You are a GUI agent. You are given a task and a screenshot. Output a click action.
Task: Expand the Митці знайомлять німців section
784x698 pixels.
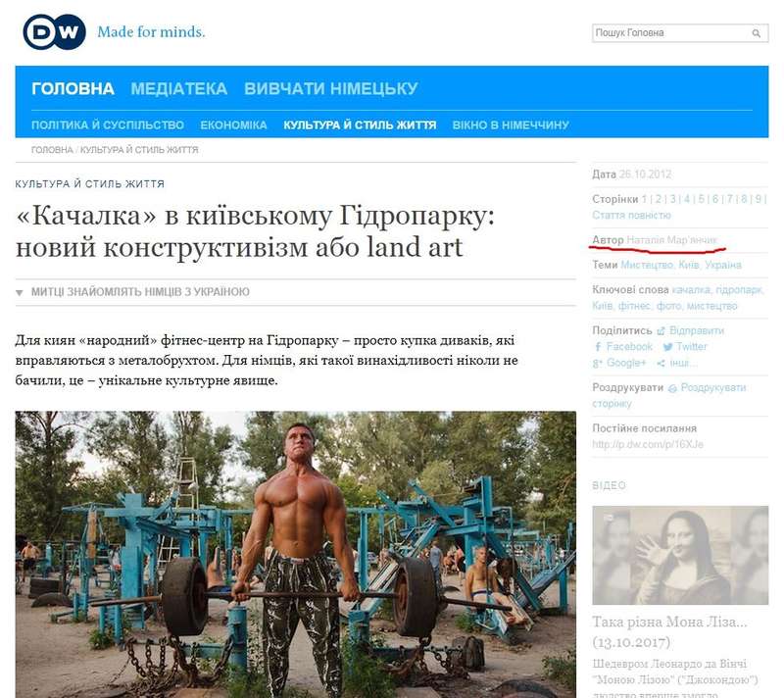132,292
